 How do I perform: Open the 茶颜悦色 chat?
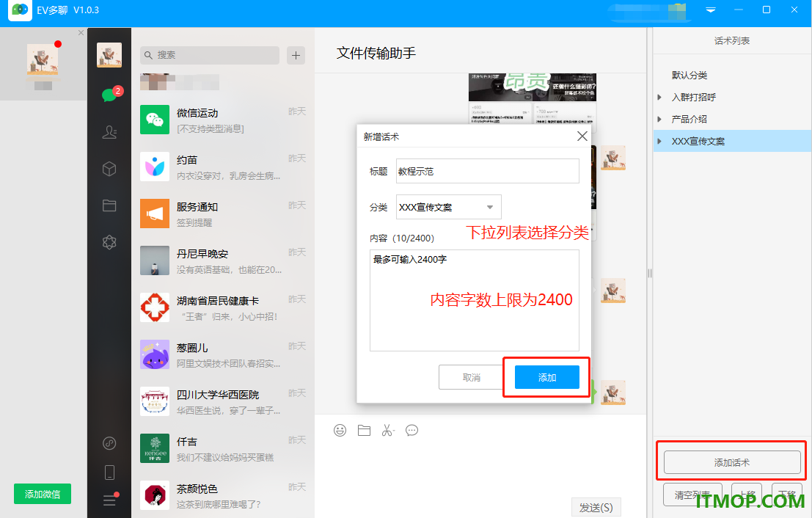(x=223, y=496)
